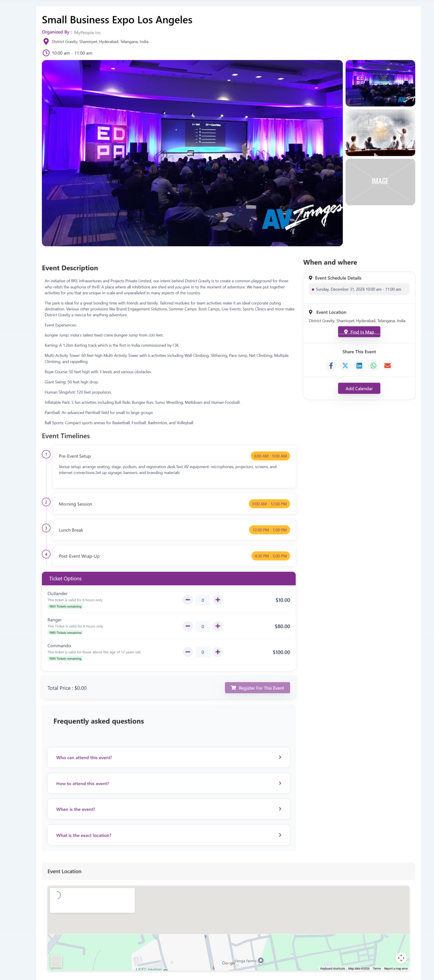The width and height of the screenshot is (434, 980).
Task: Select the meeting globe thumbnail image
Action: coord(380,133)
